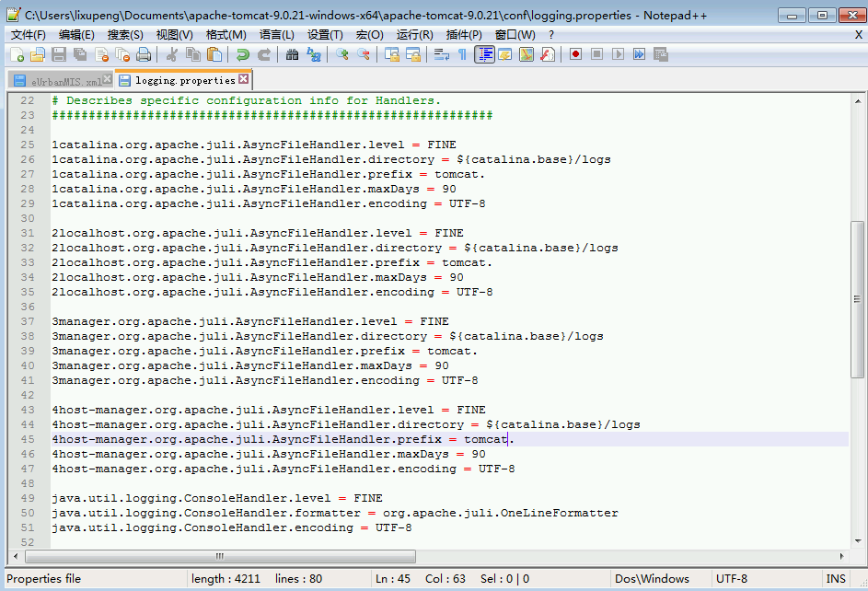Toggle synchronize horizontal scrolling icon

click(x=413, y=54)
